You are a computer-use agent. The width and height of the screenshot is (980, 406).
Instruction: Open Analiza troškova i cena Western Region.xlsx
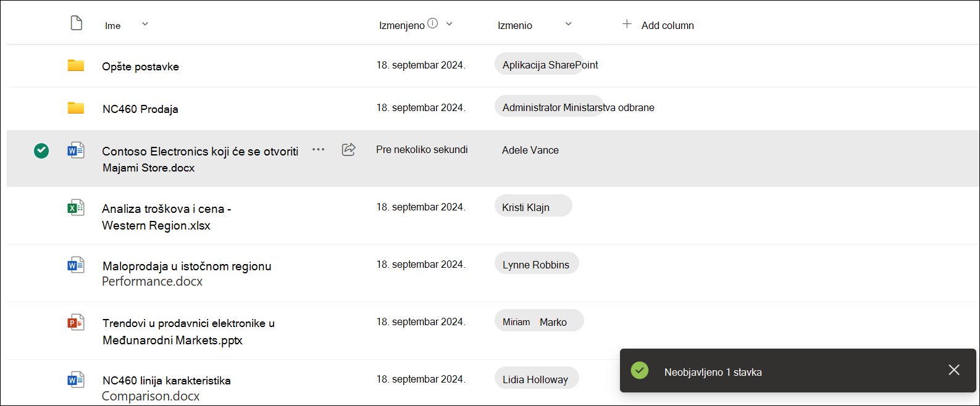(167, 217)
